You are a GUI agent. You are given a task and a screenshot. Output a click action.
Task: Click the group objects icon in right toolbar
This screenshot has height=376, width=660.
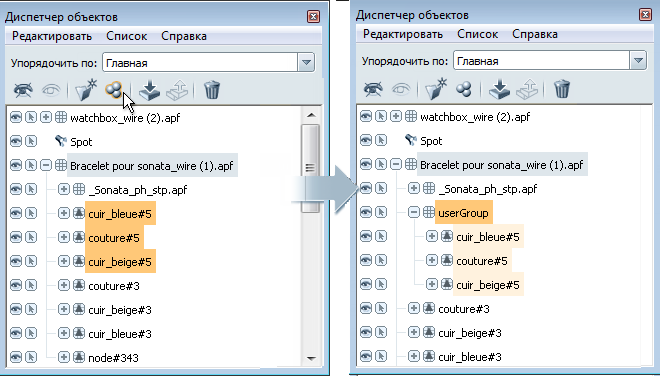464,88
